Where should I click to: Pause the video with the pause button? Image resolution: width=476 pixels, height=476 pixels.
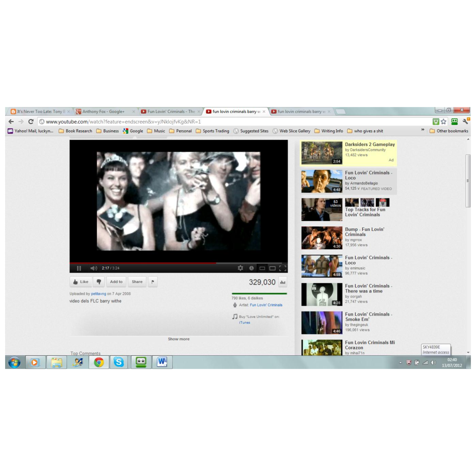click(x=79, y=268)
